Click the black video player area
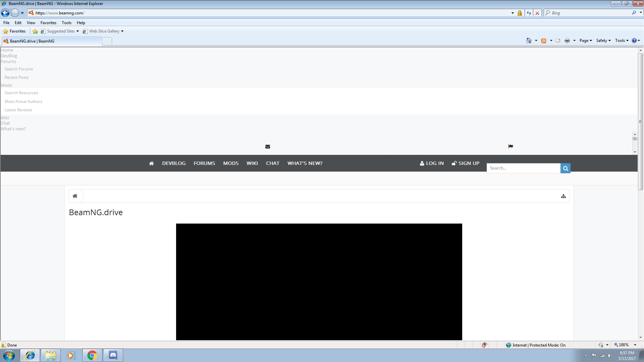 pos(319,282)
